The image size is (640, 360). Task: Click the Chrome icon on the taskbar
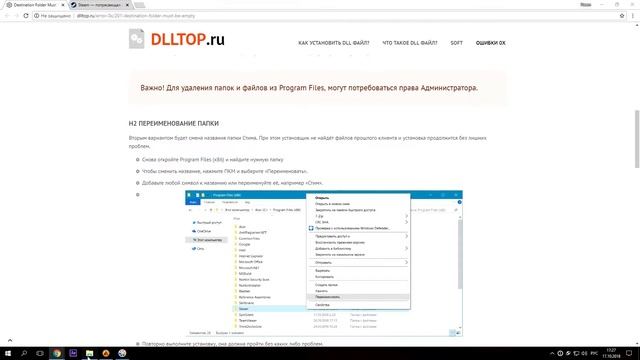pyautogui.click(x=57, y=353)
